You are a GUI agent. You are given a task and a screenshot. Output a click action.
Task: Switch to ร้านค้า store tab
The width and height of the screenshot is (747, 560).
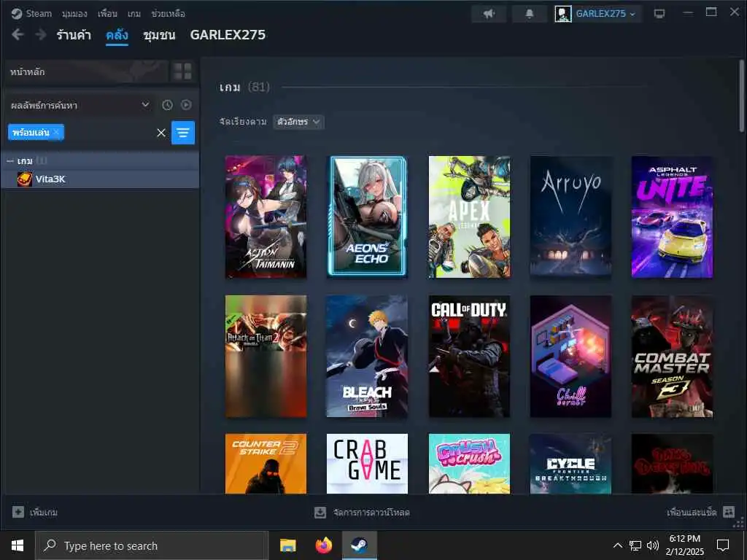coord(74,35)
